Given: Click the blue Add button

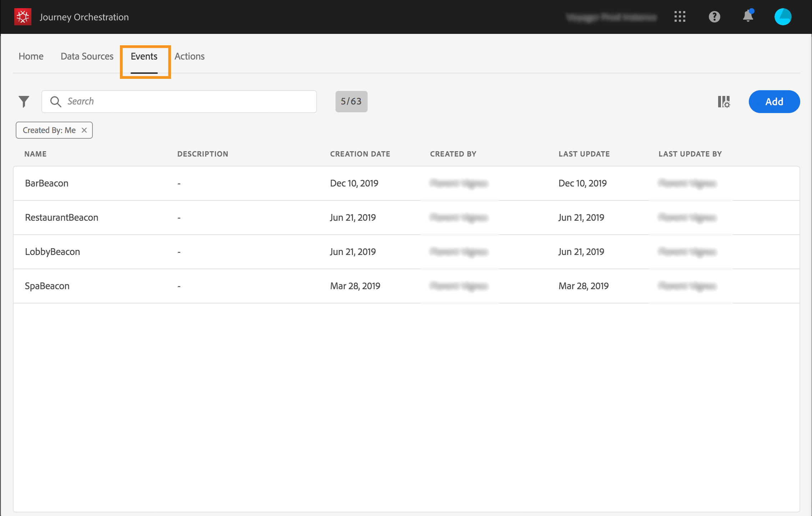Looking at the screenshot, I should pyautogui.click(x=774, y=102).
